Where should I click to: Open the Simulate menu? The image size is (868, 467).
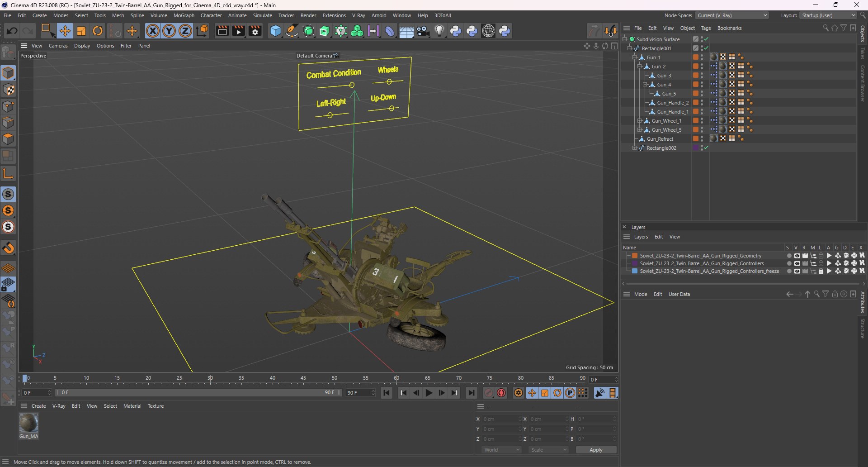click(262, 15)
